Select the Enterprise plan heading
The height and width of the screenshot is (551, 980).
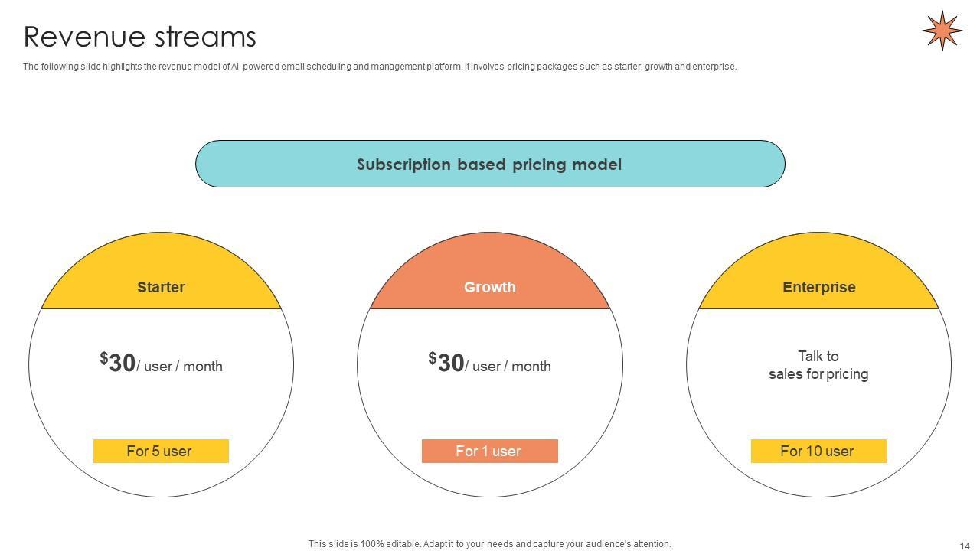coord(818,288)
